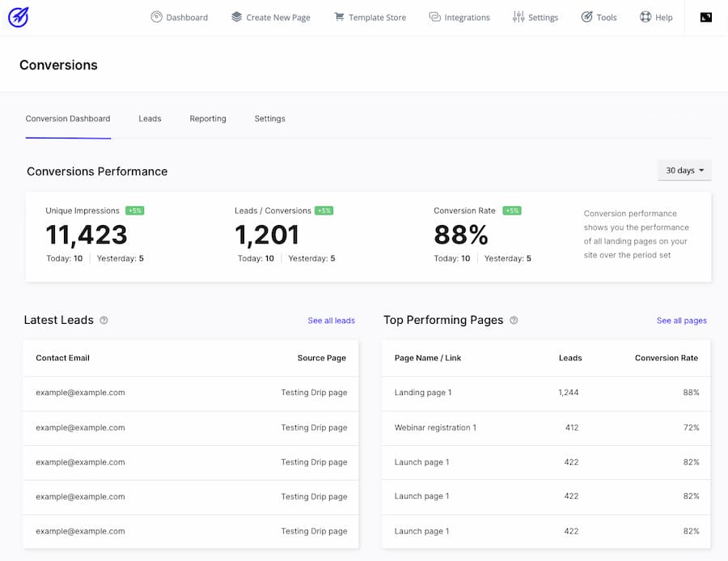Click the 11,423 impressions value
The height and width of the screenshot is (561, 728).
coord(87,235)
